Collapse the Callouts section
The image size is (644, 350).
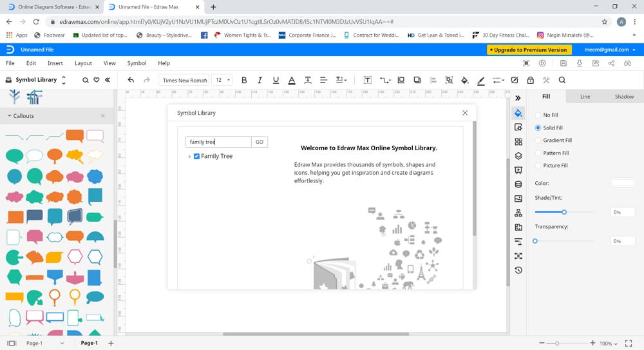click(9, 116)
